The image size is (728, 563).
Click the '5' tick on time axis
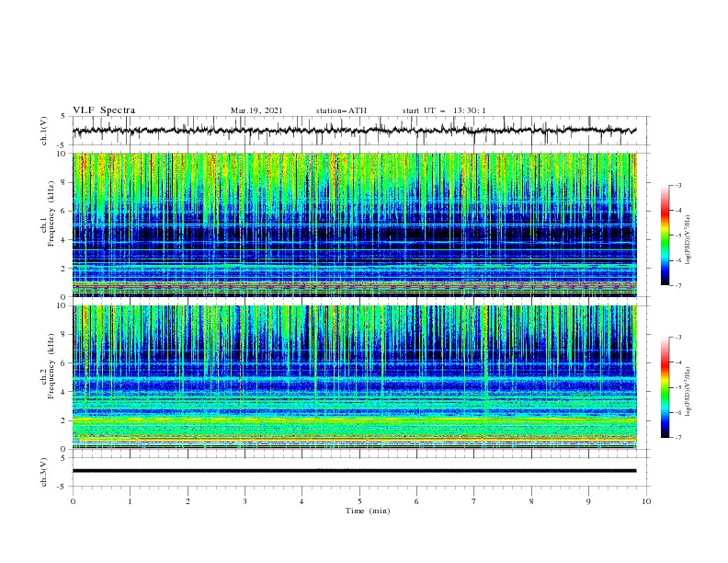359,501
